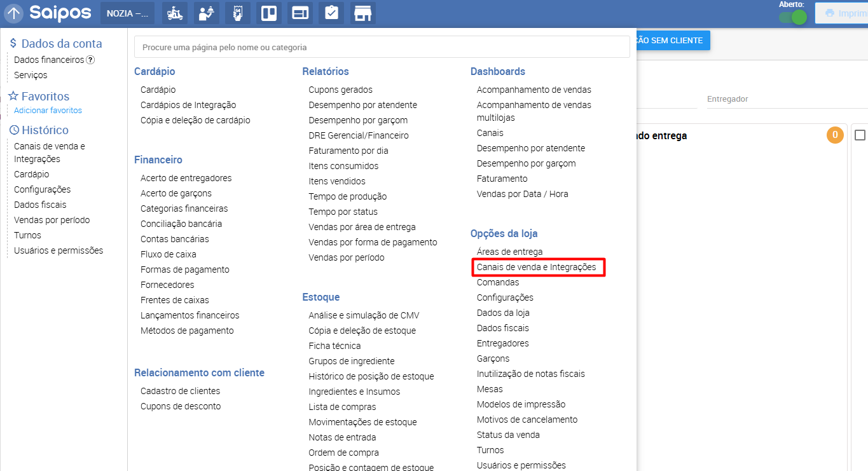The width and height of the screenshot is (868, 471).
Task: Open Contas bancárias
Action: [x=175, y=239]
